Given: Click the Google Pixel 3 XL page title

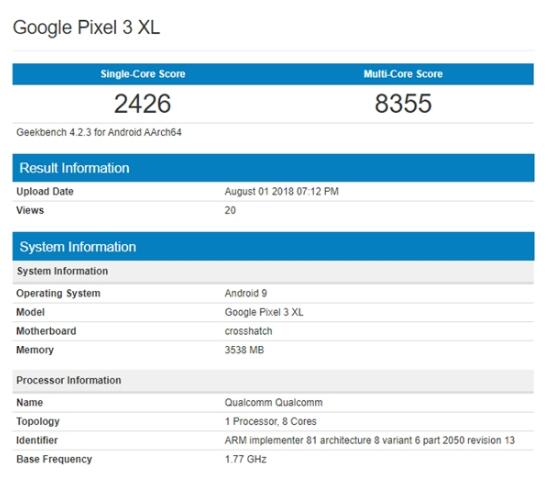Looking at the screenshot, I should click(x=86, y=28).
